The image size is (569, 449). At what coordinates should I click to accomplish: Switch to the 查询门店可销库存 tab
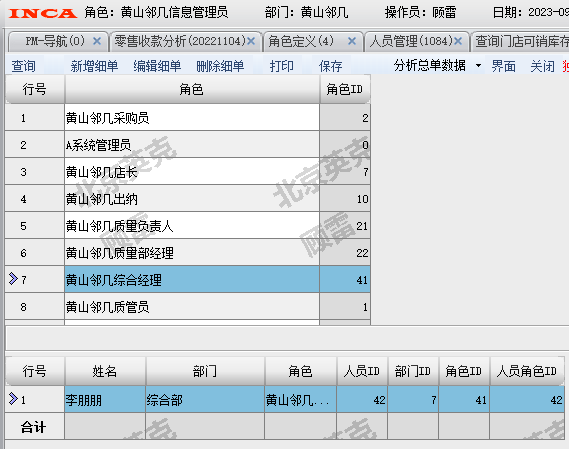tap(522, 41)
